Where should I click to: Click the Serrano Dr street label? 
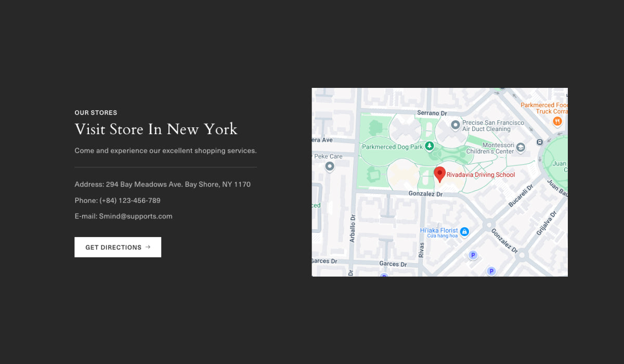[x=432, y=113]
